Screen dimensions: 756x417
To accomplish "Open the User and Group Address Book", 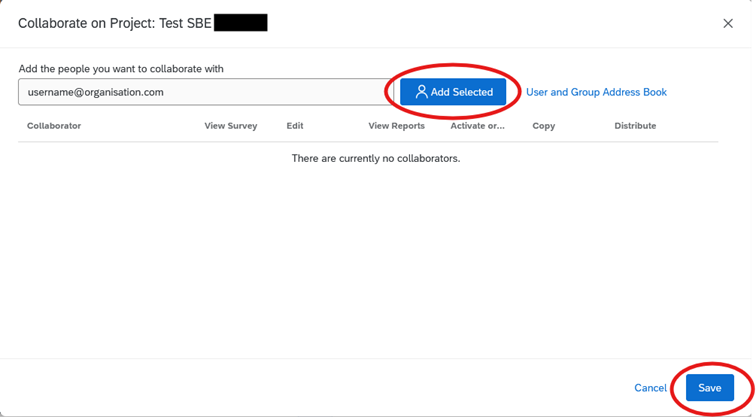I will [596, 92].
